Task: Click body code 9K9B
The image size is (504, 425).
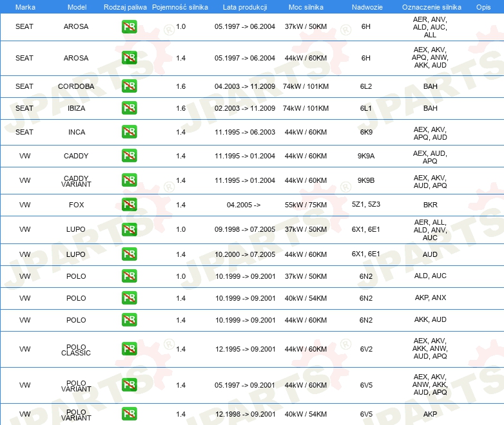Action: pos(366,180)
